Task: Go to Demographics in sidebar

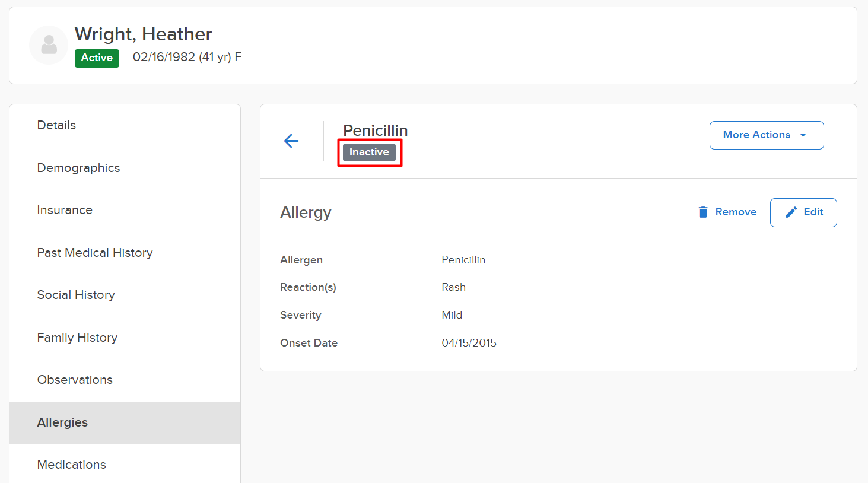Action: tap(78, 168)
